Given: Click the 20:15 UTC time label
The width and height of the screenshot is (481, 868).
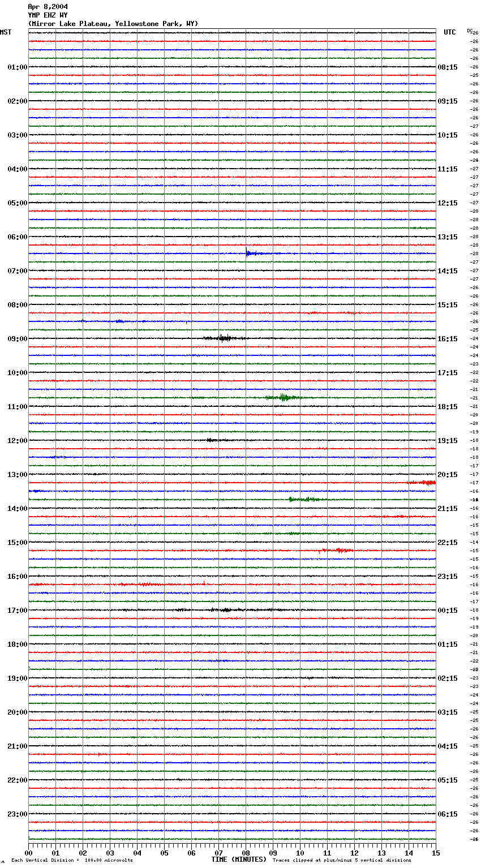Looking at the screenshot, I should pyautogui.click(x=448, y=475).
